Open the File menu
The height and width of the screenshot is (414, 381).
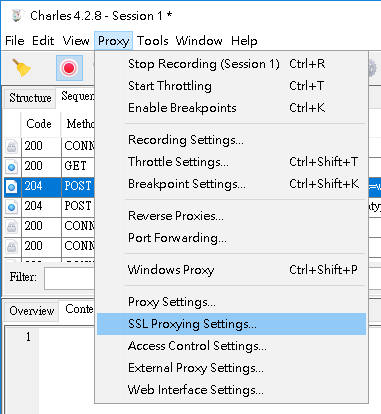[x=15, y=41]
